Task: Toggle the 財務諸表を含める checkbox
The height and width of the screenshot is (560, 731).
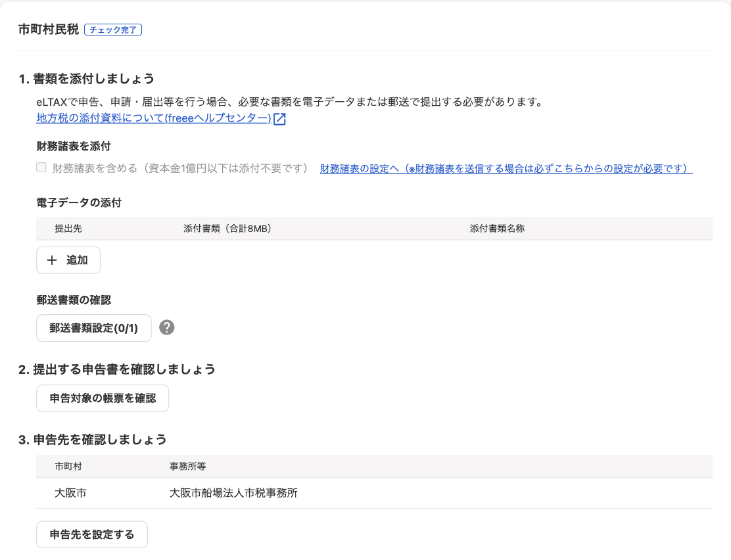Action: click(41, 168)
